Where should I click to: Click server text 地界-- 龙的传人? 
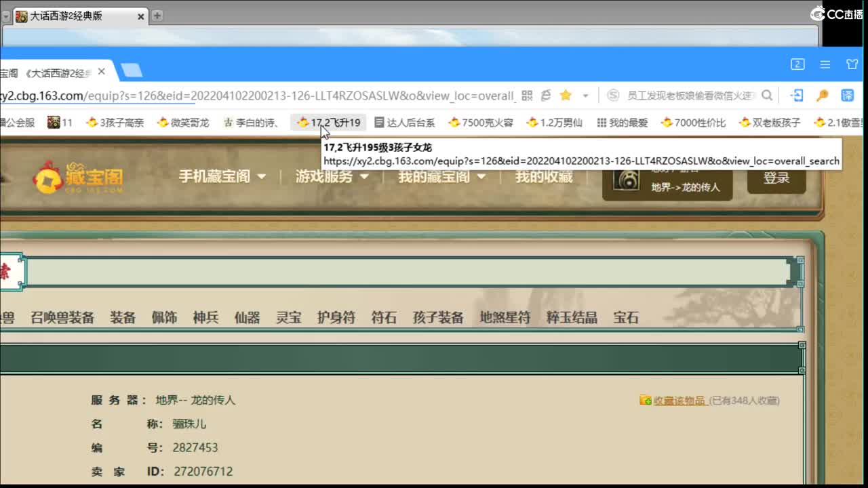[x=195, y=401]
